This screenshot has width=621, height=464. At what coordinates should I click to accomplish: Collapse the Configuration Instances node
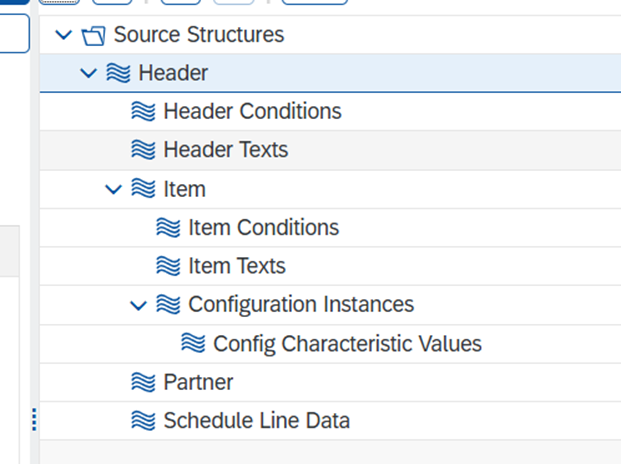click(x=139, y=305)
